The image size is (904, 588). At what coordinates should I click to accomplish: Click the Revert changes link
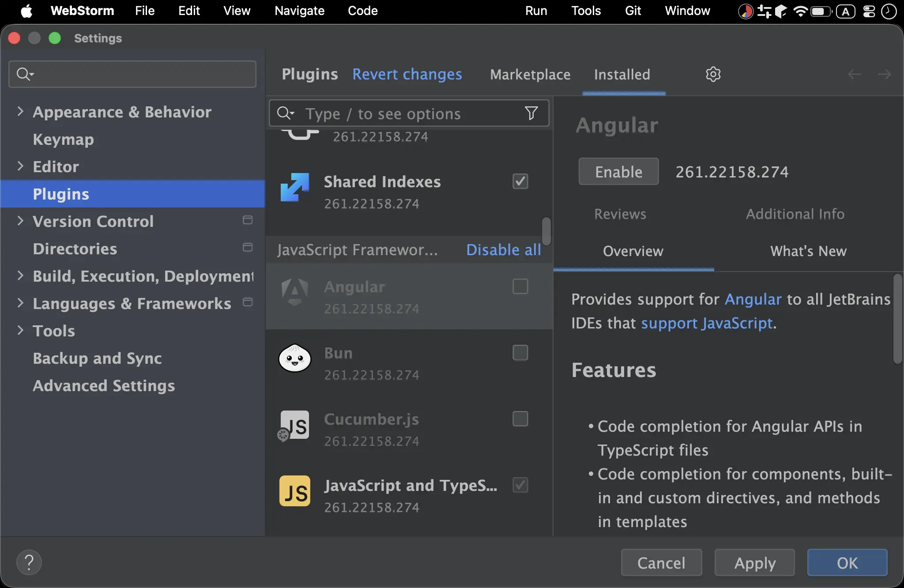pyautogui.click(x=407, y=74)
